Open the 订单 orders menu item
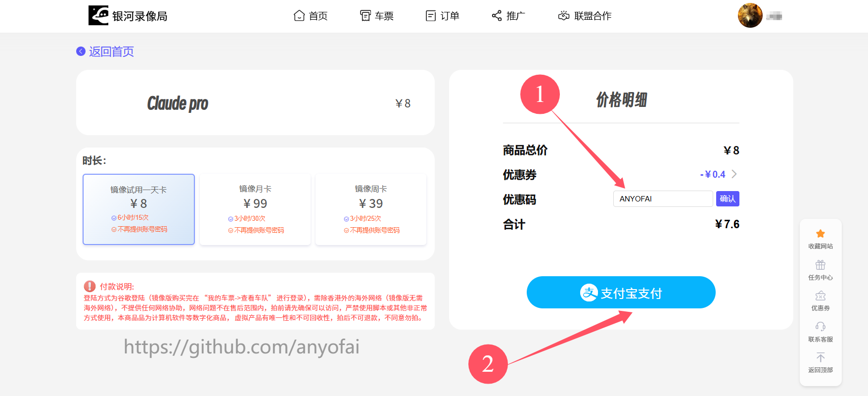The height and width of the screenshot is (396, 868). (442, 16)
